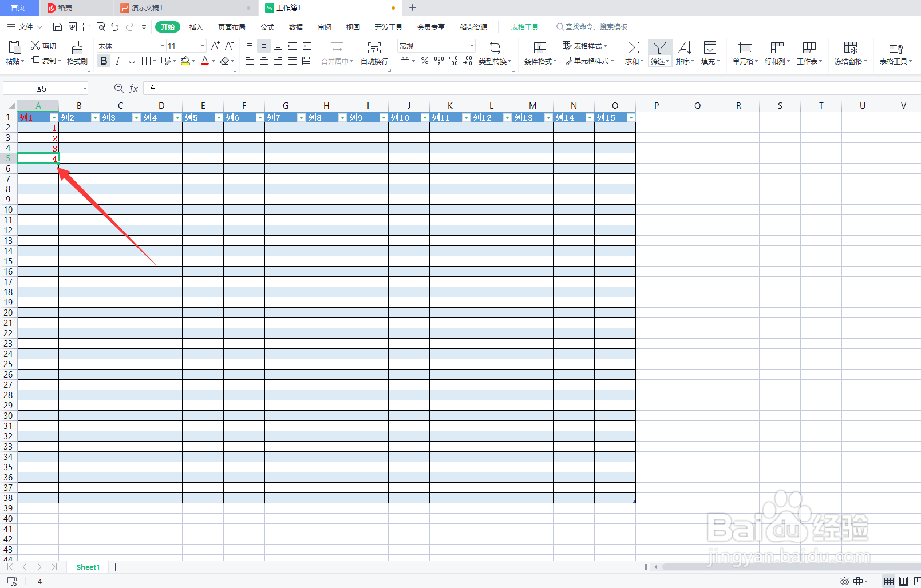This screenshot has height=588, width=921.
Task: Click the Type Conversion (类型转换) icon
Action: (495, 47)
